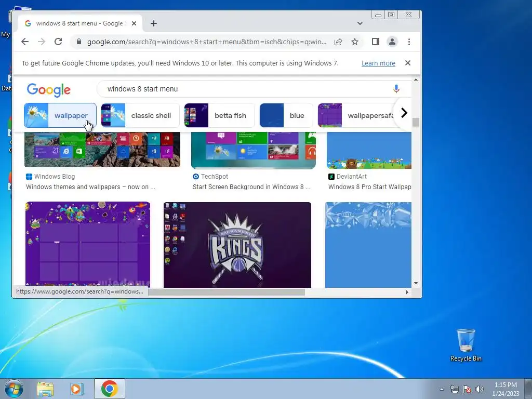Click the network tray icon
This screenshot has width=532, height=399.
pos(454,389)
